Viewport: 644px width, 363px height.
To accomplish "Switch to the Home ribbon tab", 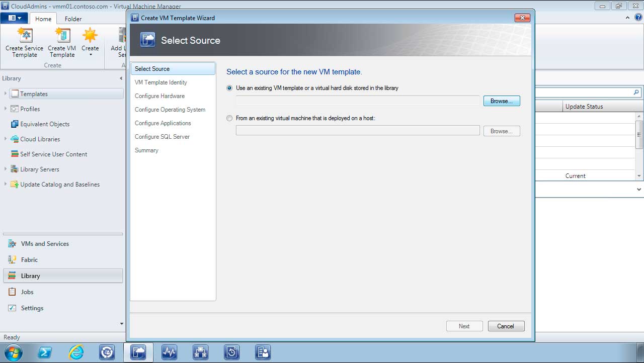I will tap(43, 19).
